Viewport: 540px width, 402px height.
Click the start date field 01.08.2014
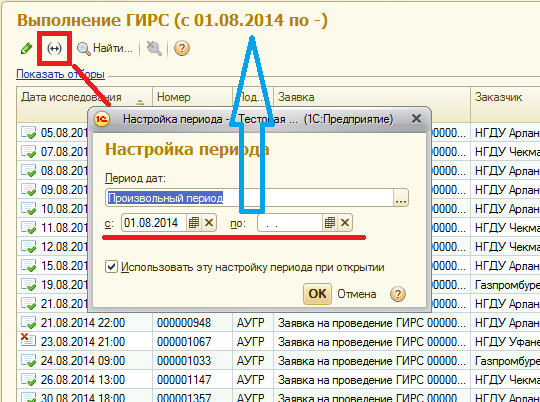(154, 223)
